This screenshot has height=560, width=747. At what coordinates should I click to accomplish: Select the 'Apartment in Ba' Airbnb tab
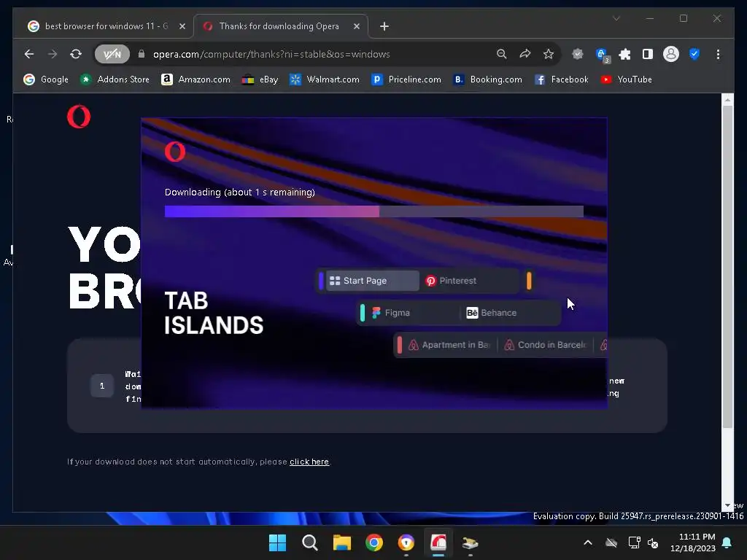[449, 345]
